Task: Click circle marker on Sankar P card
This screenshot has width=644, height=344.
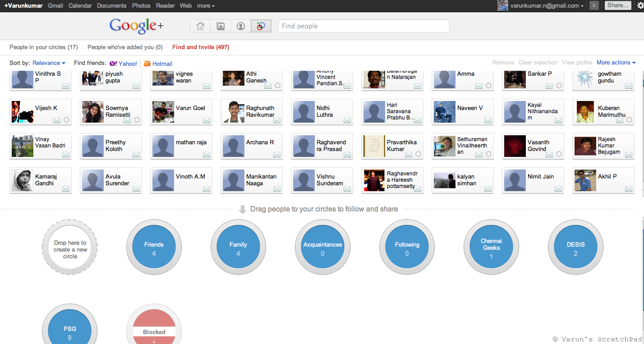Action: tap(559, 86)
